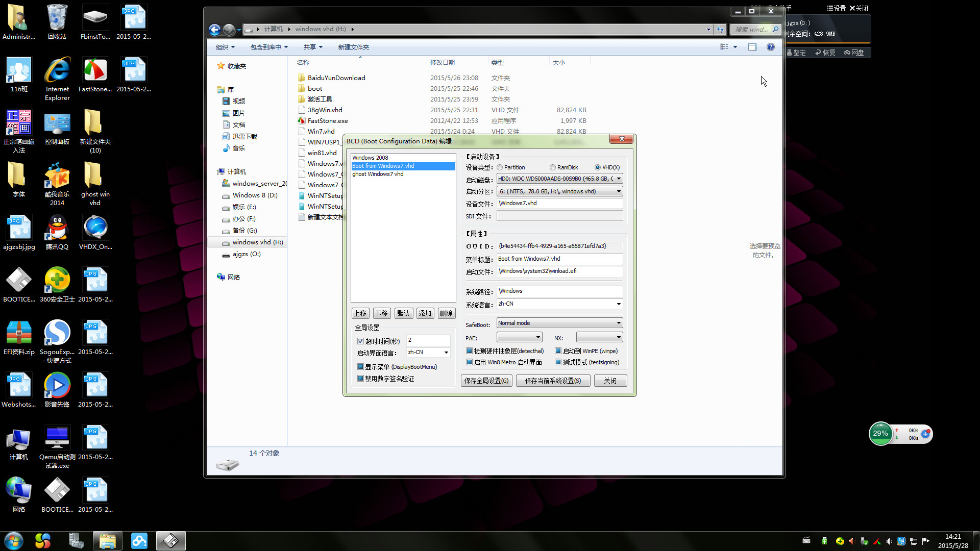
Task: Open the file explorer taskbar button
Action: [x=107, y=541]
